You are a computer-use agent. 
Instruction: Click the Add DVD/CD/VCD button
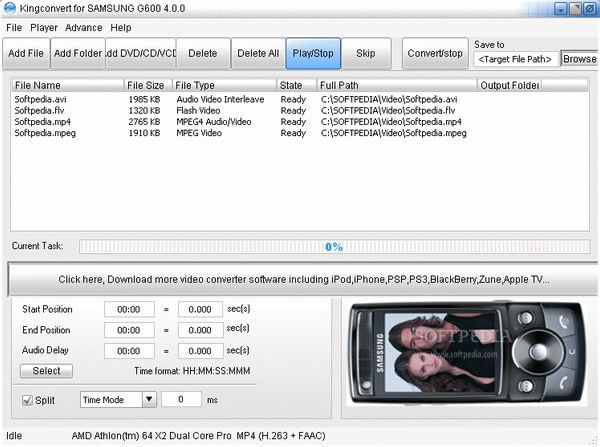coord(140,53)
